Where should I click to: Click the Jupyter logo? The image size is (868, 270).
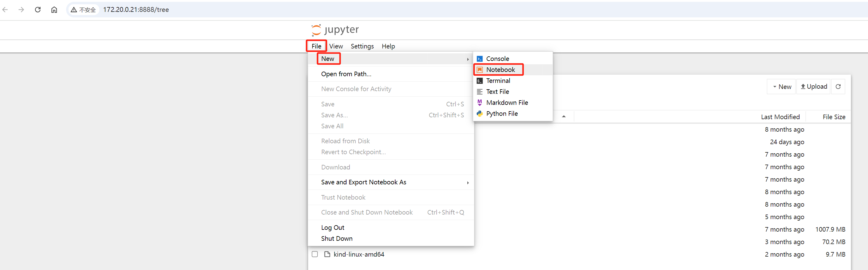[335, 30]
